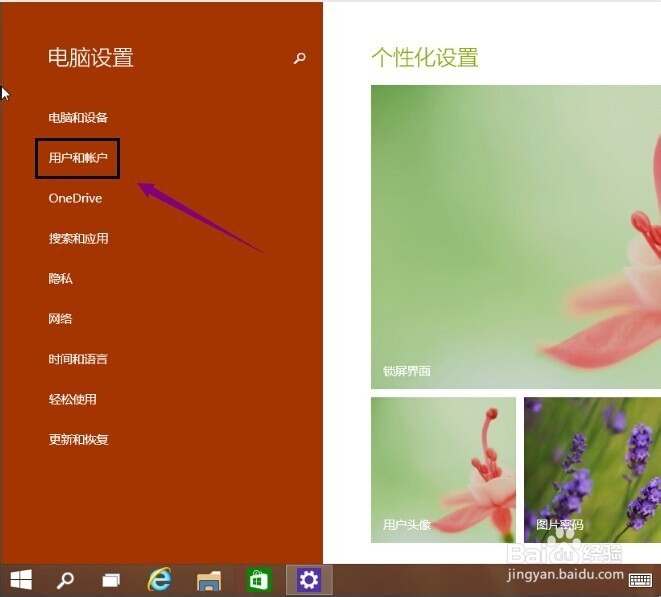Open 隐私 privacy settings
661x597 pixels.
[60, 279]
